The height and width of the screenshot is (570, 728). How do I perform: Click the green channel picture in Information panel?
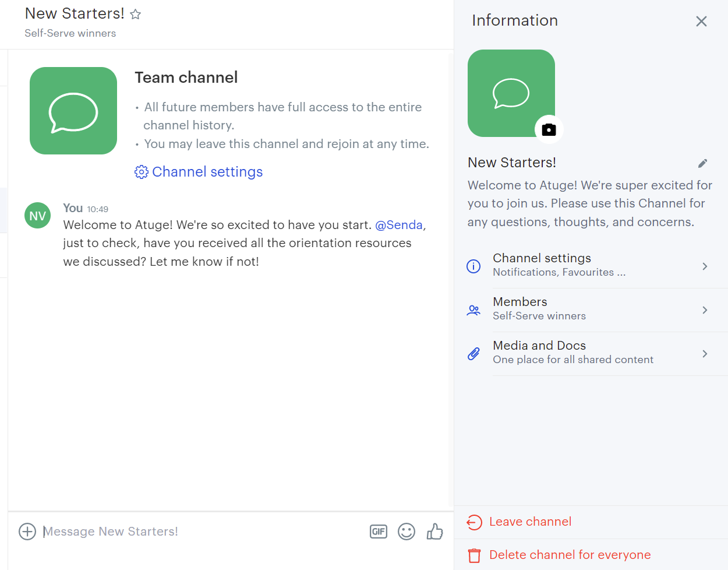tap(511, 93)
